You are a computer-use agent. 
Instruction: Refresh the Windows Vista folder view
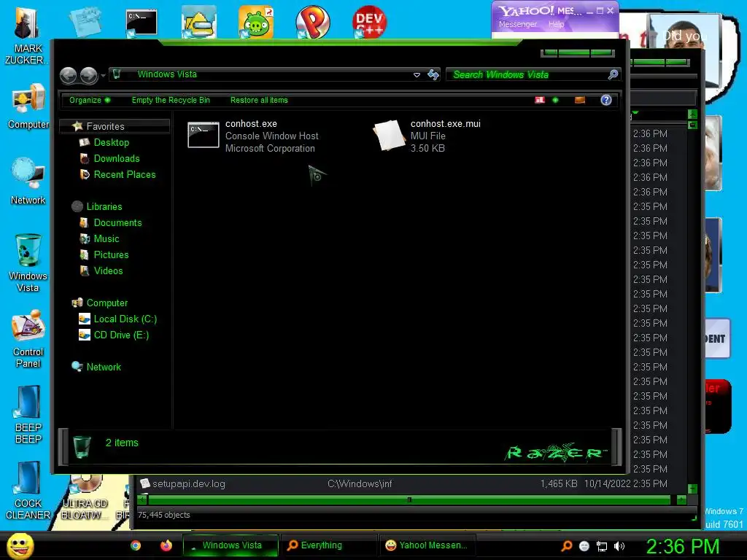433,74
